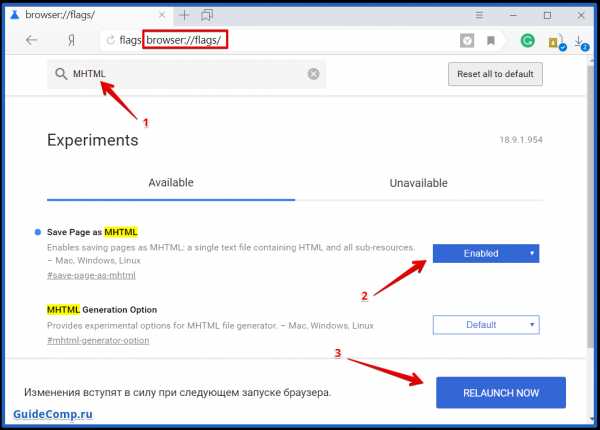Click the reload icon in address bar

(x=111, y=41)
